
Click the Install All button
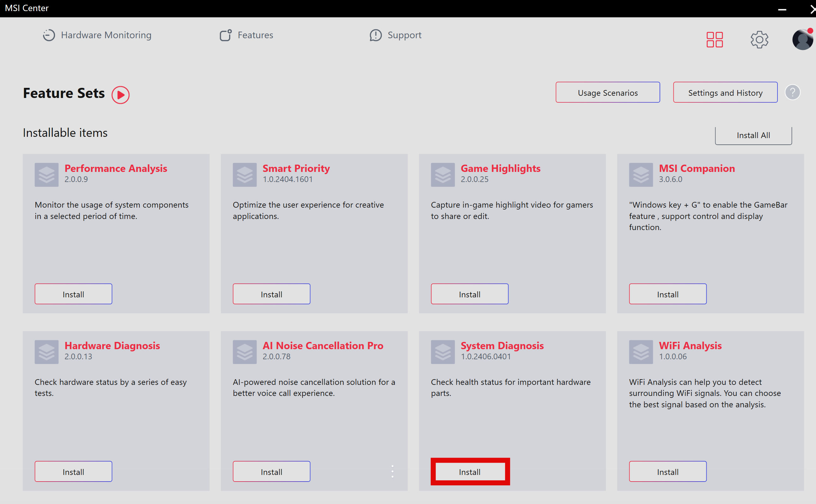point(753,135)
